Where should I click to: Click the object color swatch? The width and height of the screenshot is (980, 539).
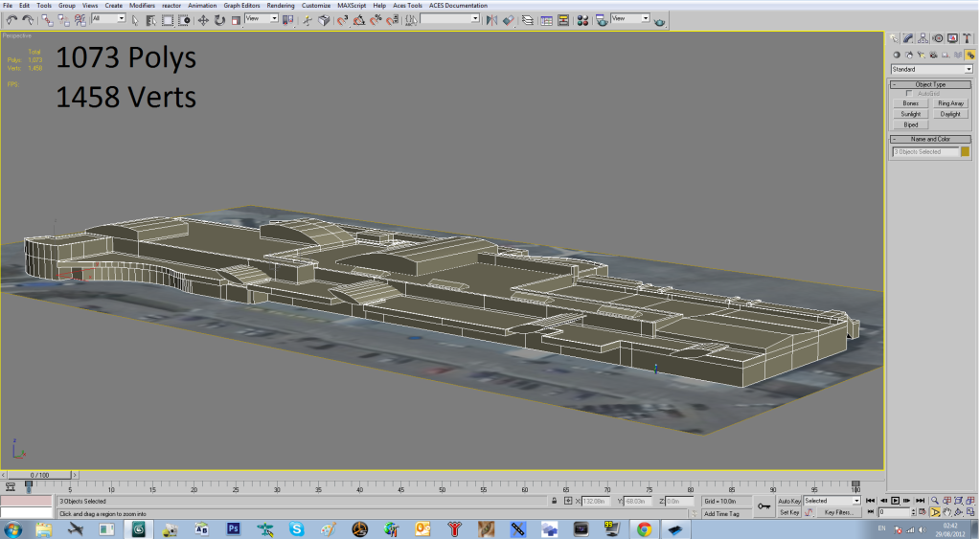(x=965, y=151)
